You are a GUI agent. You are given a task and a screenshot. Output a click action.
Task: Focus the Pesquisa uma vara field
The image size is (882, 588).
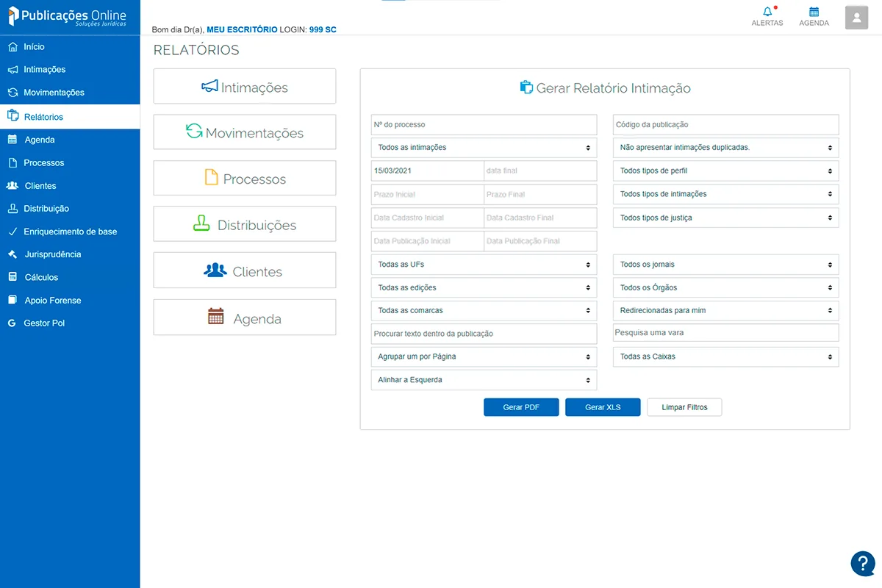(x=725, y=333)
